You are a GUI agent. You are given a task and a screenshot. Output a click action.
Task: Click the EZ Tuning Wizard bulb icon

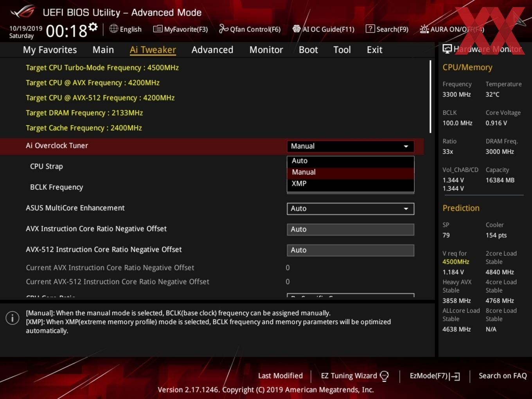tap(384, 376)
